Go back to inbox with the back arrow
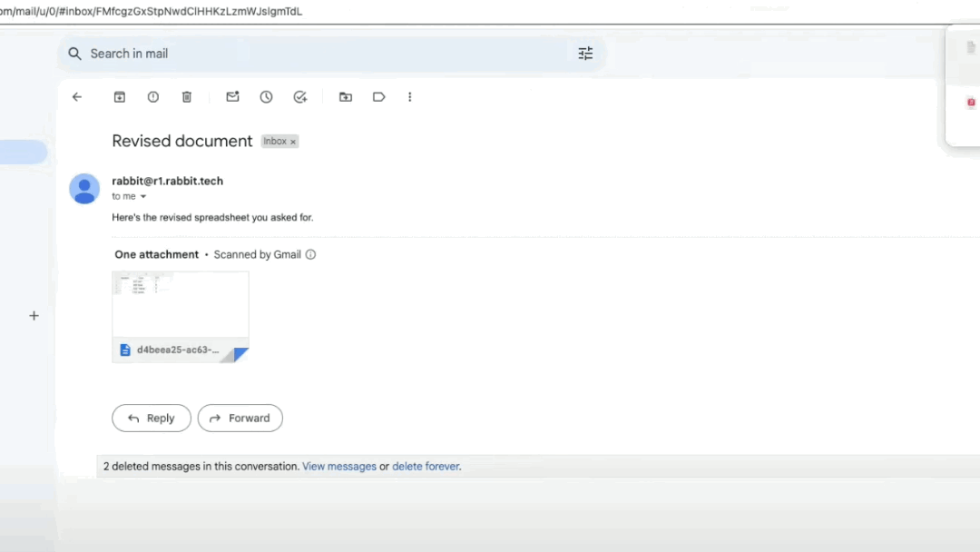 77,97
